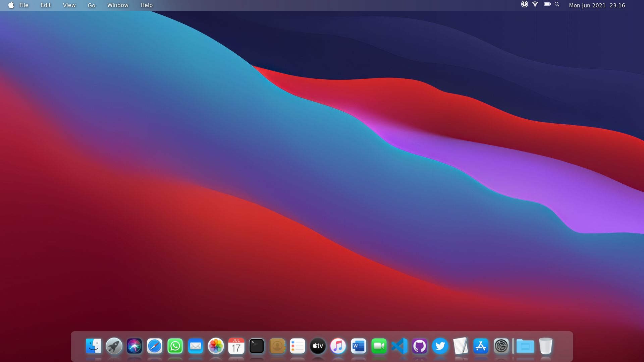Start a FaceTime call

coord(379,346)
